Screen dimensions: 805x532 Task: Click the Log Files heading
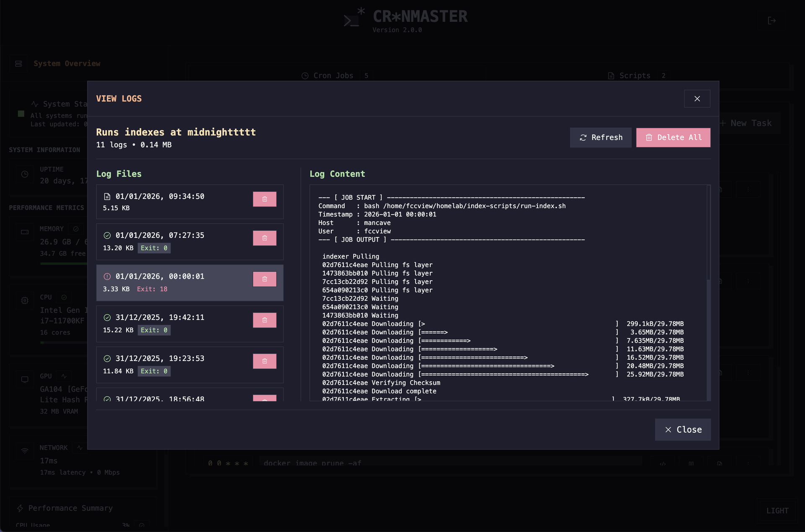click(x=119, y=174)
